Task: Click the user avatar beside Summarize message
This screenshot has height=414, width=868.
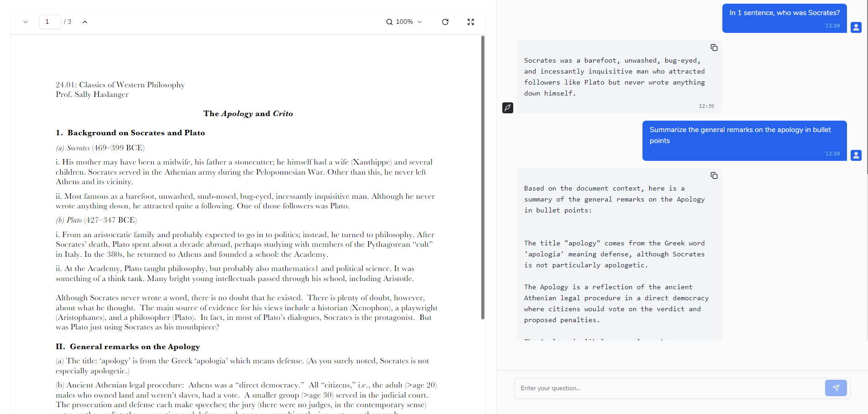Action: coord(856,155)
